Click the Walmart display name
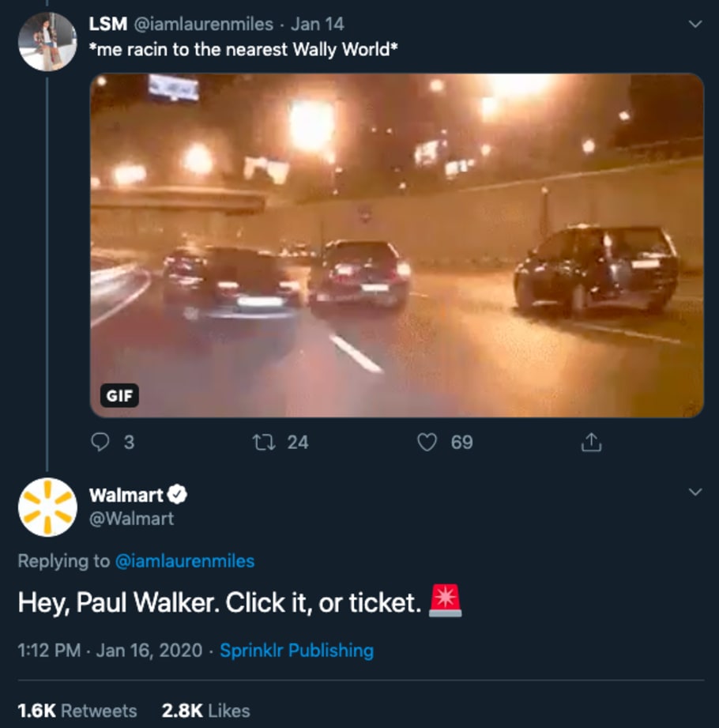Viewport: 719px width, 728px height. (x=126, y=496)
